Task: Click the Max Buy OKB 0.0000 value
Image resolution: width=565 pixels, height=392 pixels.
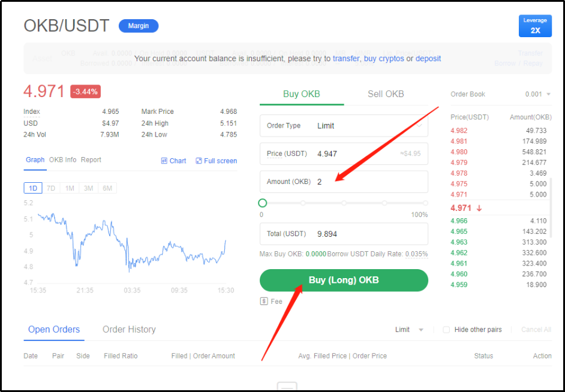Action: (316, 254)
